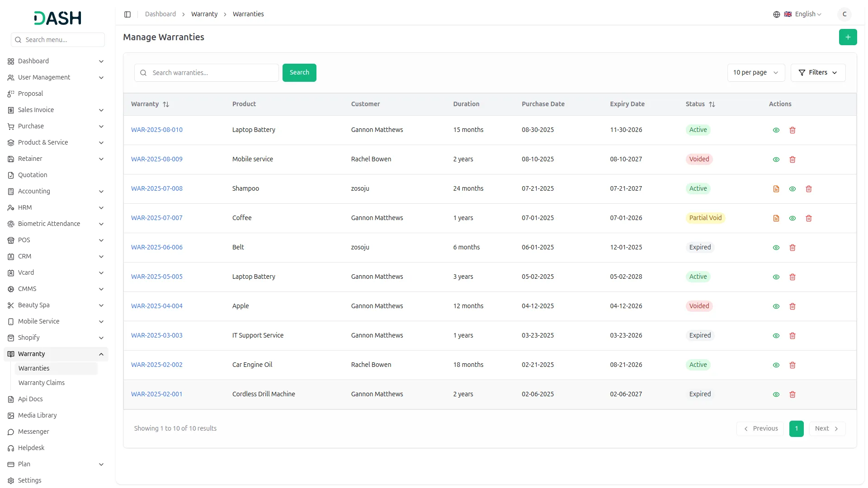The width and height of the screenshot is (868, 488).
Task: Click the green add warranty plus button
Action: pos(848,37)
